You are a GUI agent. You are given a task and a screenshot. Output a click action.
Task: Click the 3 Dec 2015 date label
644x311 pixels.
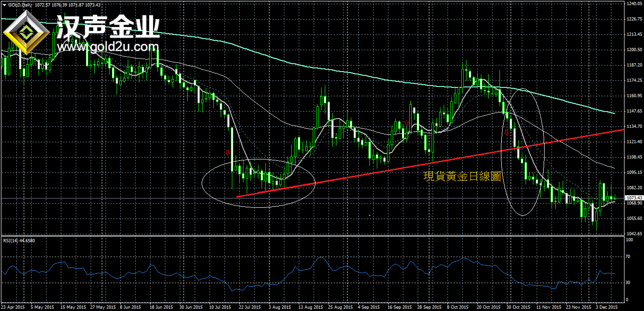(x=607, y=307)
